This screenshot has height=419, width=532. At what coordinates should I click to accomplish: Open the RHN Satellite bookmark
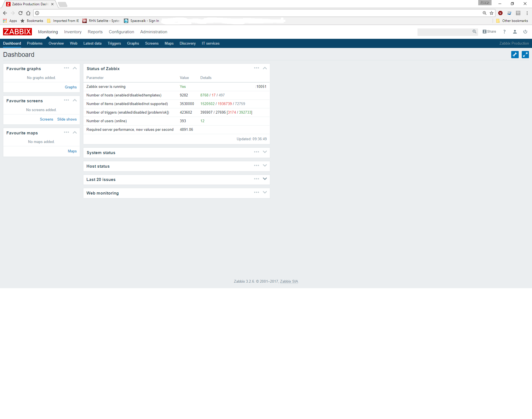click(x=101, y=21)
